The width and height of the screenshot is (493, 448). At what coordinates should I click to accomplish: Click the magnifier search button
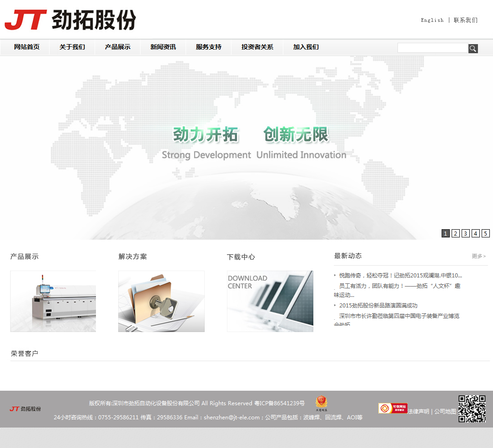pyautogui.click(x=473, y=48)
